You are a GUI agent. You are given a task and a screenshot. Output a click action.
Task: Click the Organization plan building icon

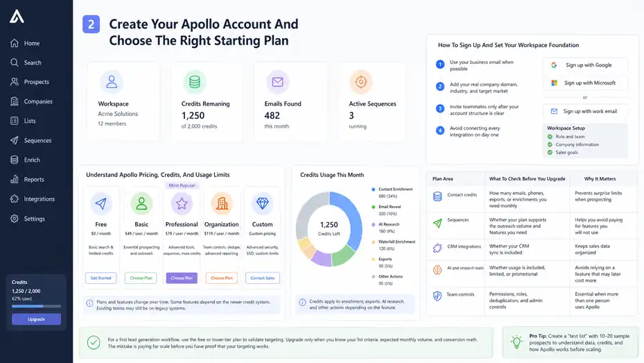(x=222, y=203)
